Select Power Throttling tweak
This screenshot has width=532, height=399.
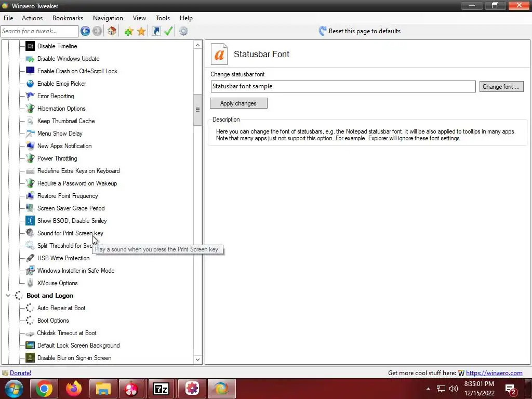click(57, 158)
